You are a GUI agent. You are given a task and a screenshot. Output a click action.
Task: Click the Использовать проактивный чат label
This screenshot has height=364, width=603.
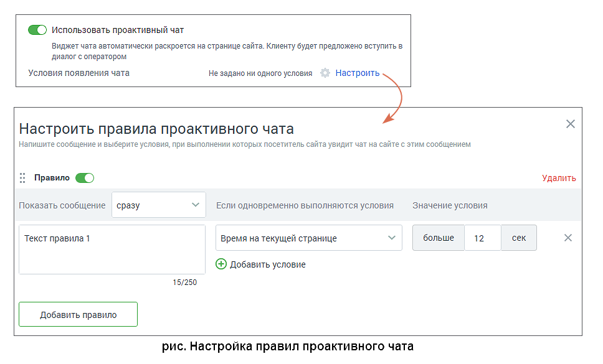click(x=118, y=30)
